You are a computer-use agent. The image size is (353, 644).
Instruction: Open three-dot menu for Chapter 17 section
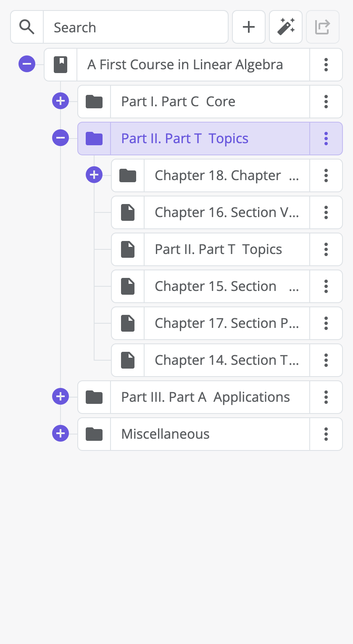(326, 323)
